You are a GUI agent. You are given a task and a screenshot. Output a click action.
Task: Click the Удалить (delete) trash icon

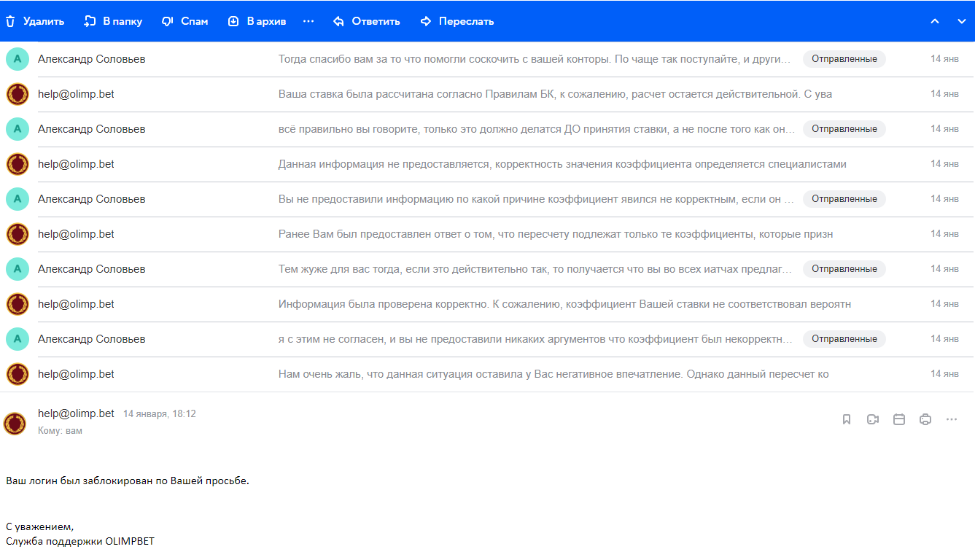tap(10, 21)
